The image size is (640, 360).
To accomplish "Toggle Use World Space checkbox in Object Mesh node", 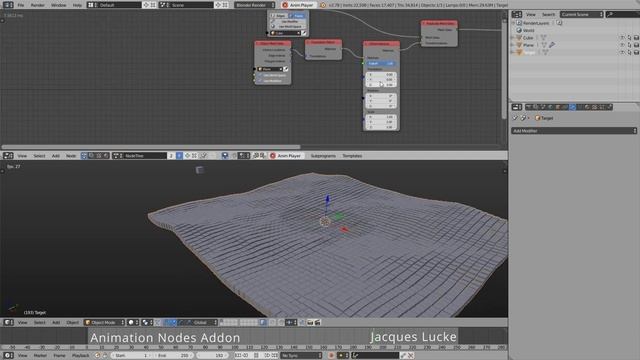I will click(271, 76).
